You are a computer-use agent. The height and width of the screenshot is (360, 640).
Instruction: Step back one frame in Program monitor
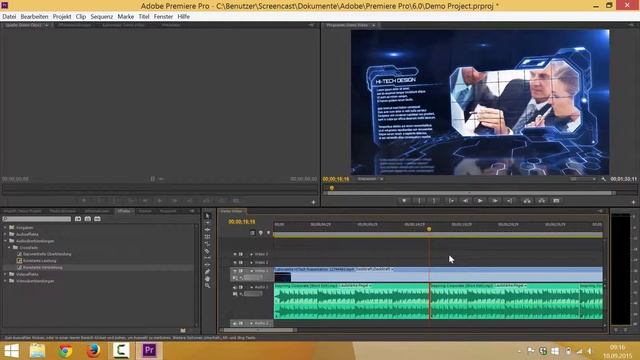tap(465, 201)
